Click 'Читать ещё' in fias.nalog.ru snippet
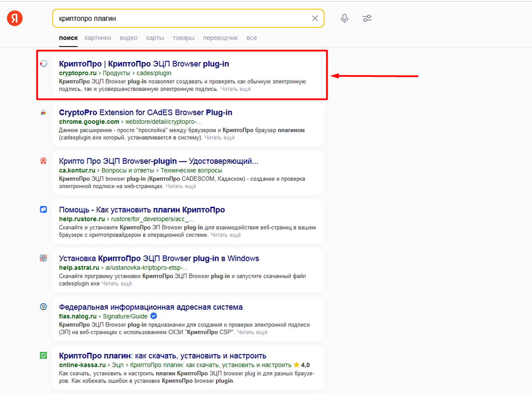The image size is (532, 394). (252, 332)
